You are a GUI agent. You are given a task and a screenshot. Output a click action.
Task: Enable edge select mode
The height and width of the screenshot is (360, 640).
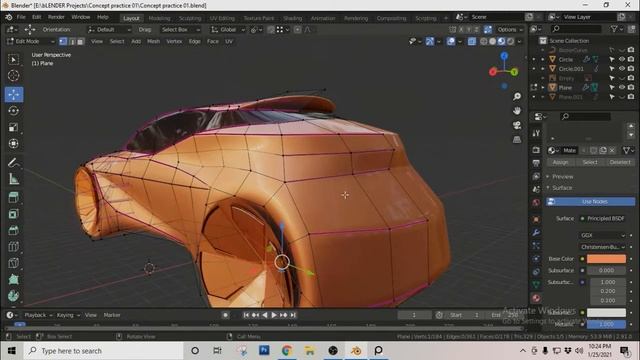[72, 41]
